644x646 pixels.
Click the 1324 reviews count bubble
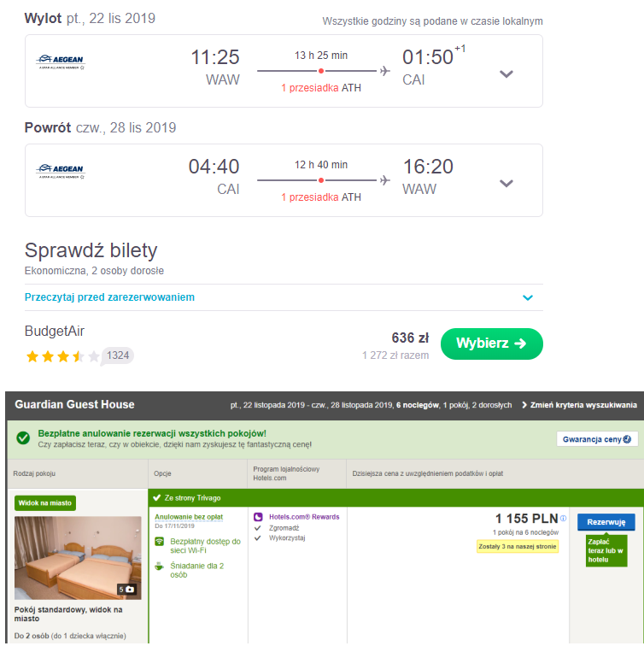click(x=118, y=355)
